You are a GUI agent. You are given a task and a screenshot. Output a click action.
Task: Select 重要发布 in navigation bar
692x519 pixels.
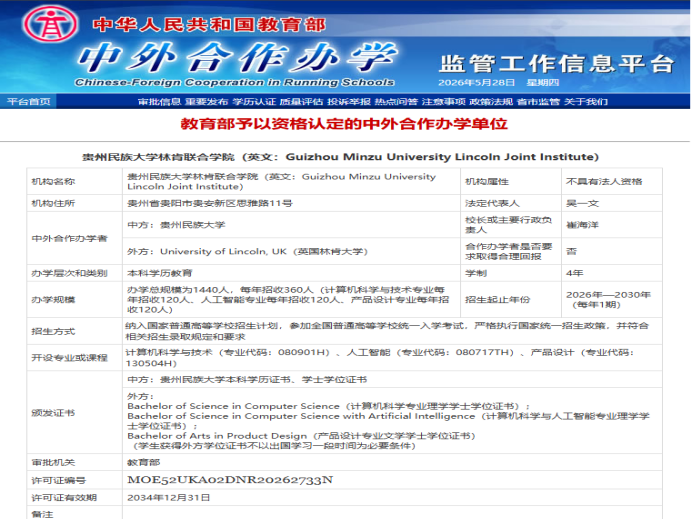(x=206, y=102)
